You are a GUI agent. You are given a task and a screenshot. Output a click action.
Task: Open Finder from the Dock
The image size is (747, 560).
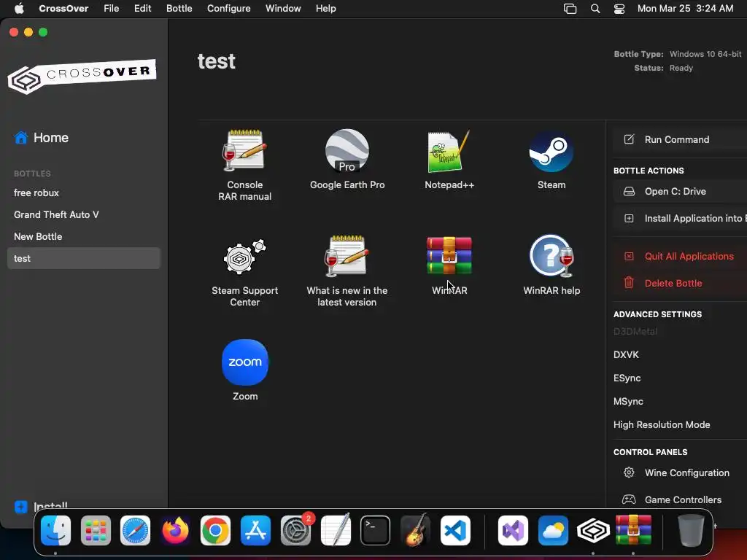55,531
